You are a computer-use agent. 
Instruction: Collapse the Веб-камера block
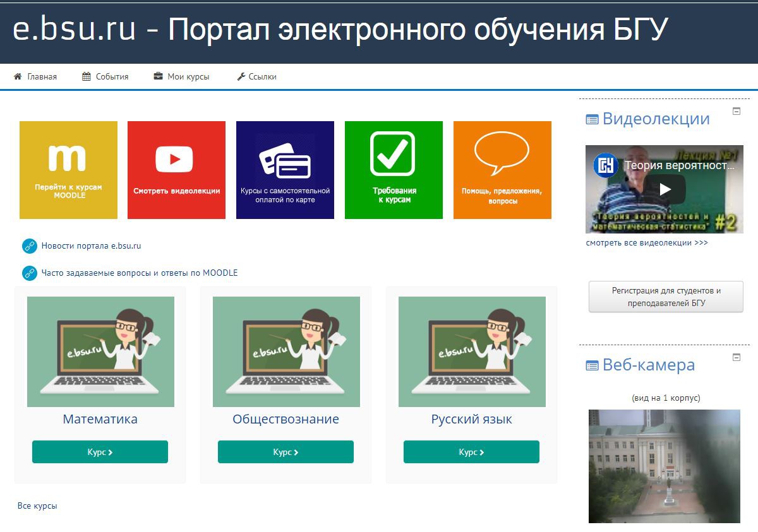[x=736, y=357]
